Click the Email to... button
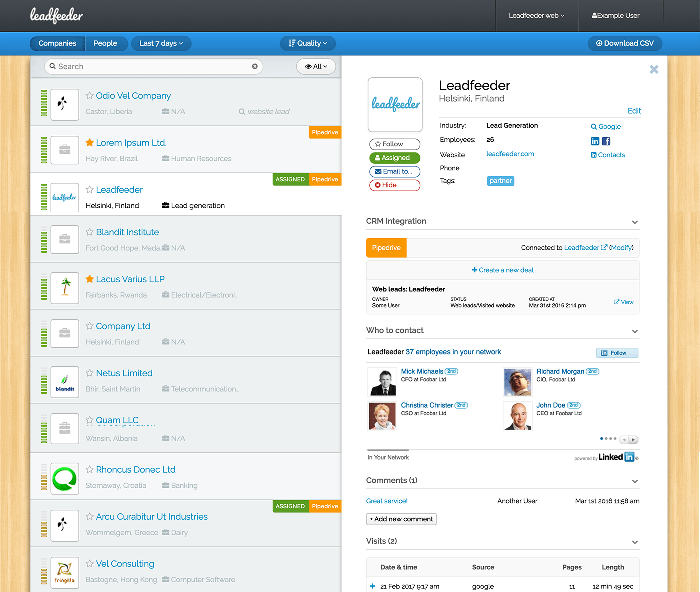 (x=395, y=171)
